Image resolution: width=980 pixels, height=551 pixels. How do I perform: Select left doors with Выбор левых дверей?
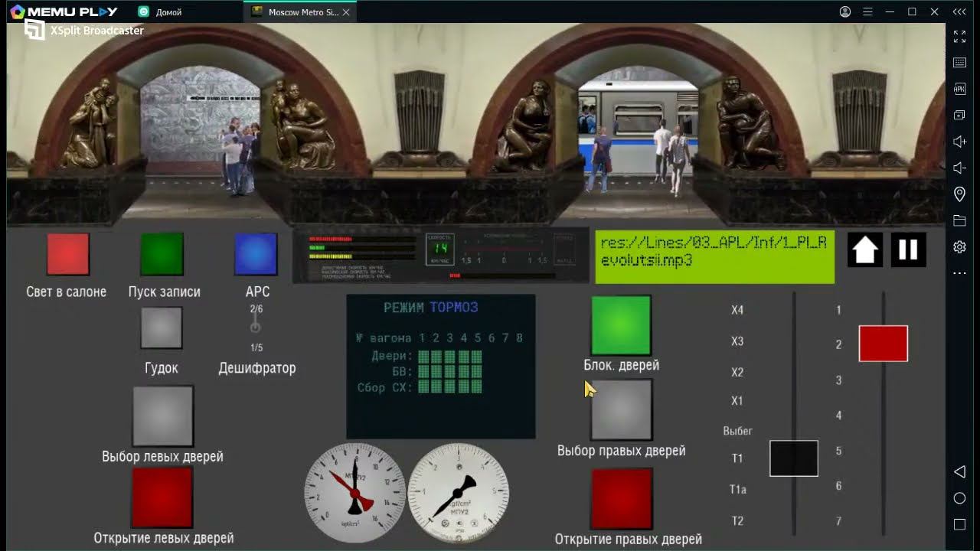(162, 416)
